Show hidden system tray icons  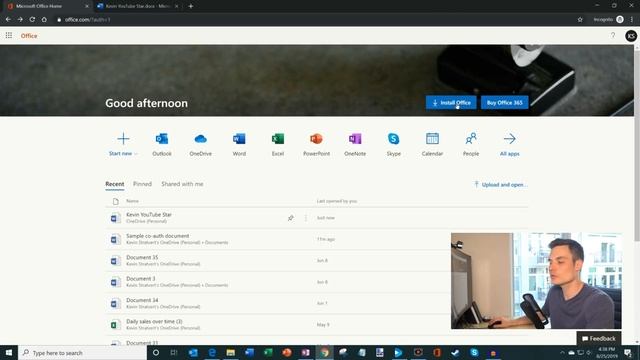562,352
